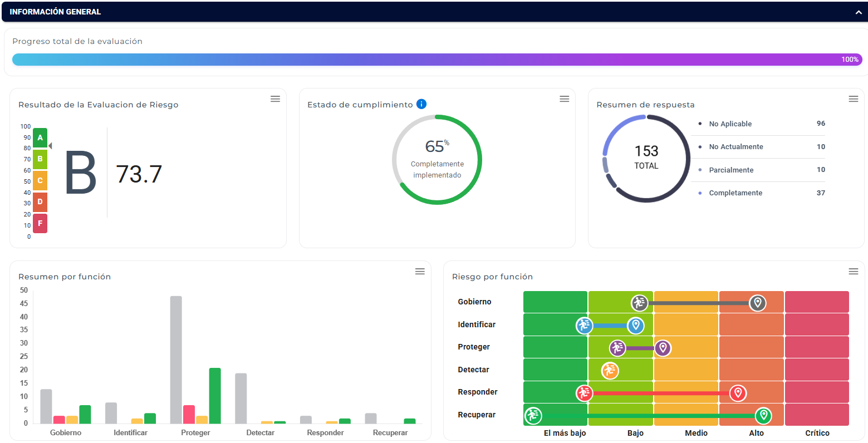
Task: Click the Responder row label in Riesgo por función
Action: [x=478, y=392]
